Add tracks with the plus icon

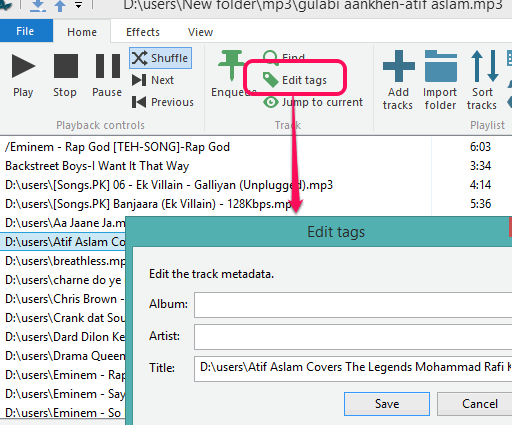coord(398,66)
